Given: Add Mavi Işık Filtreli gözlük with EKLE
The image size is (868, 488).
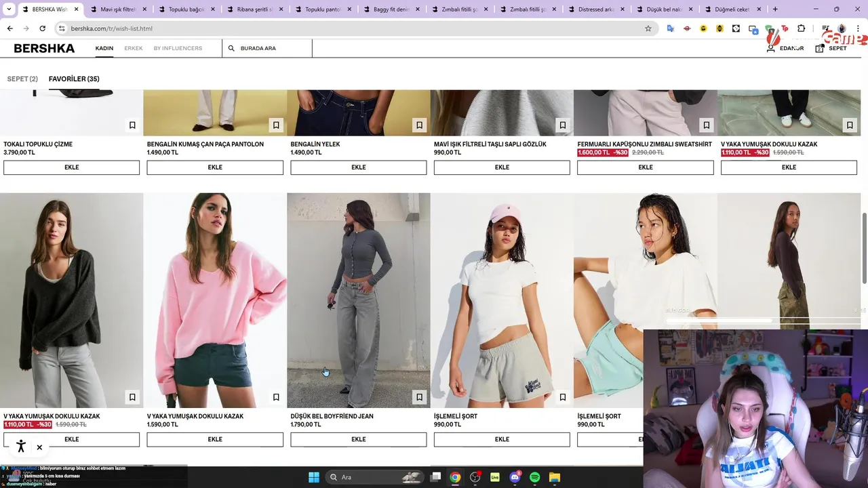Looking at the screenshot, I should [x=502, y=167].
